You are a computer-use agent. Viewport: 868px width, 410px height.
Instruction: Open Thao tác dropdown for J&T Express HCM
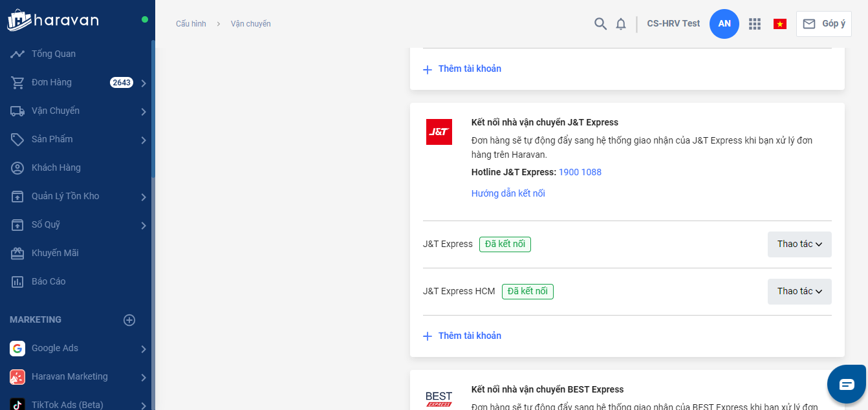(799, 292)
